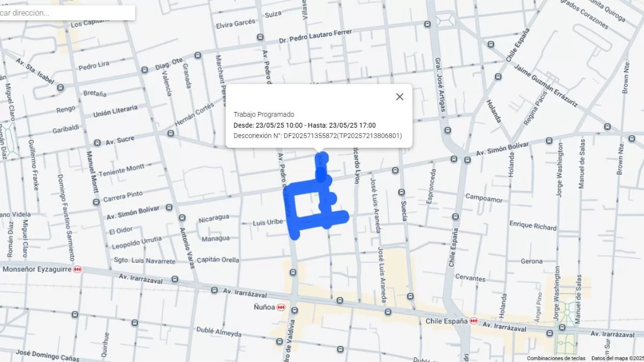Select the Ñuñoa metro station icon
Screen dimensions: 644x362
pyautogui.click(x=281, y=308)
